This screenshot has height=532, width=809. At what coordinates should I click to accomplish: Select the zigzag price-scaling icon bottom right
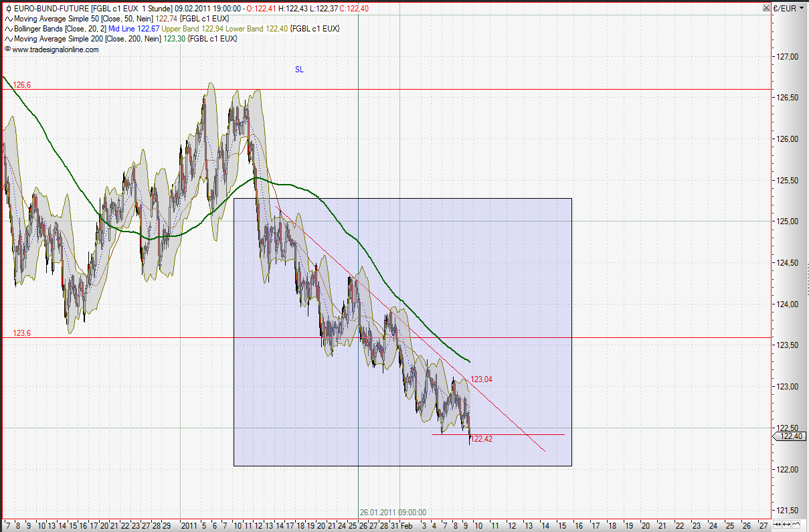tap(796, 525)
